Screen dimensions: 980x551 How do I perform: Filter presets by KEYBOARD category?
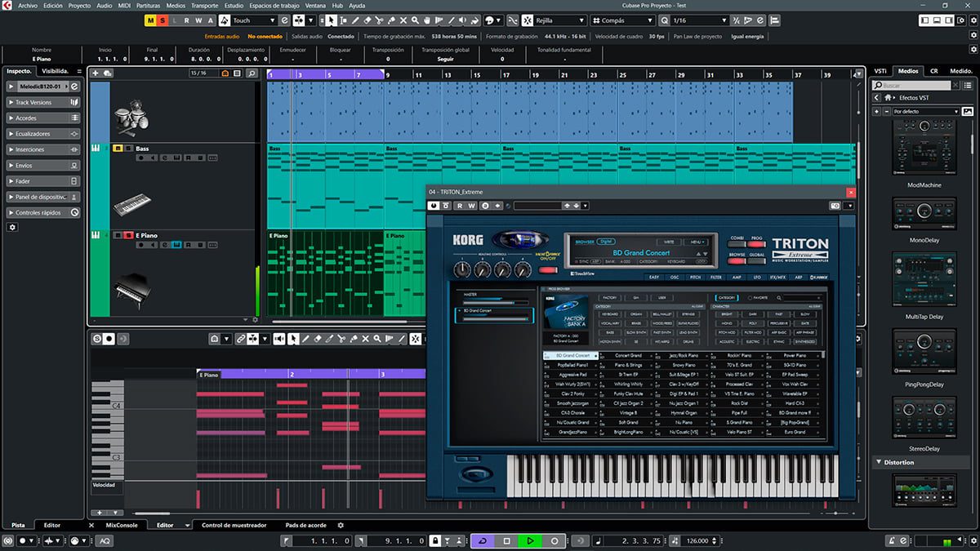[610, 313]
